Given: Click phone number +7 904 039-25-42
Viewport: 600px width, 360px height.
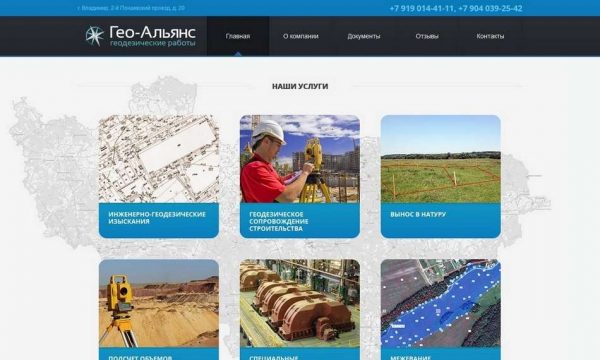Looking at the screenshot, I should (490, 8).
